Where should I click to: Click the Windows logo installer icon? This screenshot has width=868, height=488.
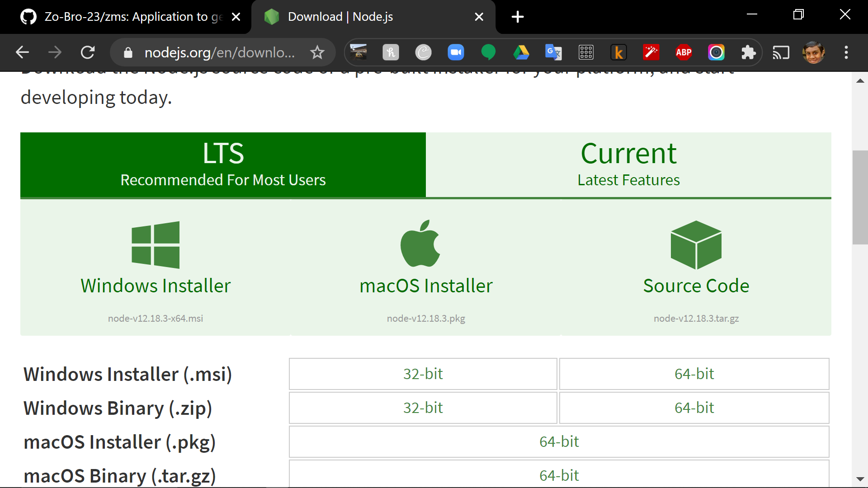click(x=156, y=244)
